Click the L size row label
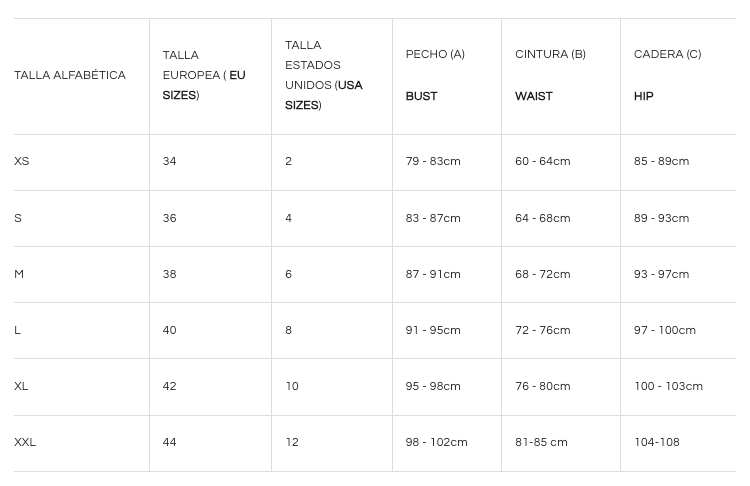Image resolution: width=750 pixels, height=486 pixels. 17,330
